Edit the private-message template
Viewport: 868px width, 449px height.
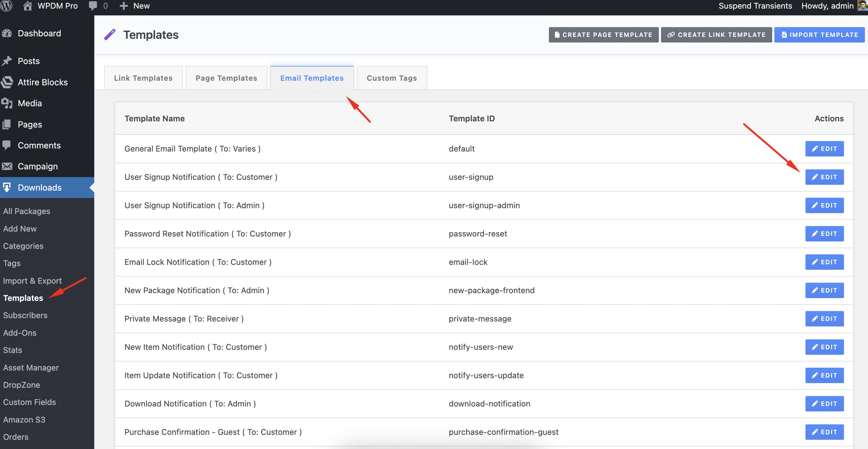click(824, 318)
